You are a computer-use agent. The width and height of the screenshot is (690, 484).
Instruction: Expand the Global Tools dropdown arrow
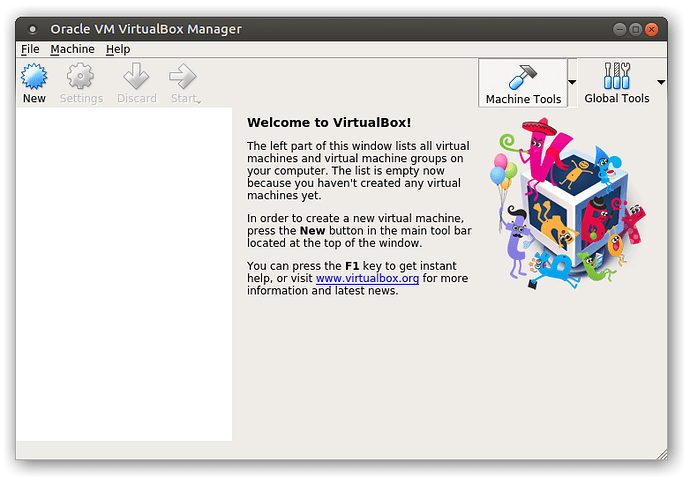pos(661,82)
